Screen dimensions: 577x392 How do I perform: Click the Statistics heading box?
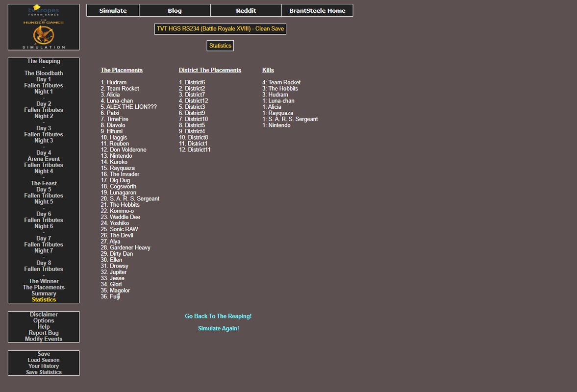tap(220, 46)
